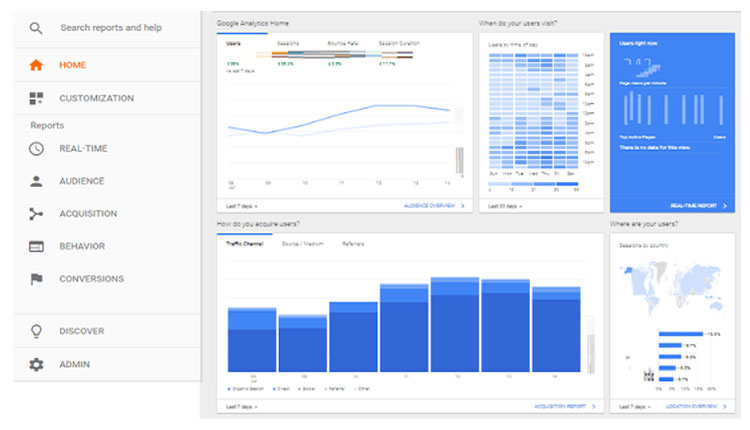Screen dimensions: 750x430
Task: Open the HOME menu item
Action: click(x=73, y=65)
